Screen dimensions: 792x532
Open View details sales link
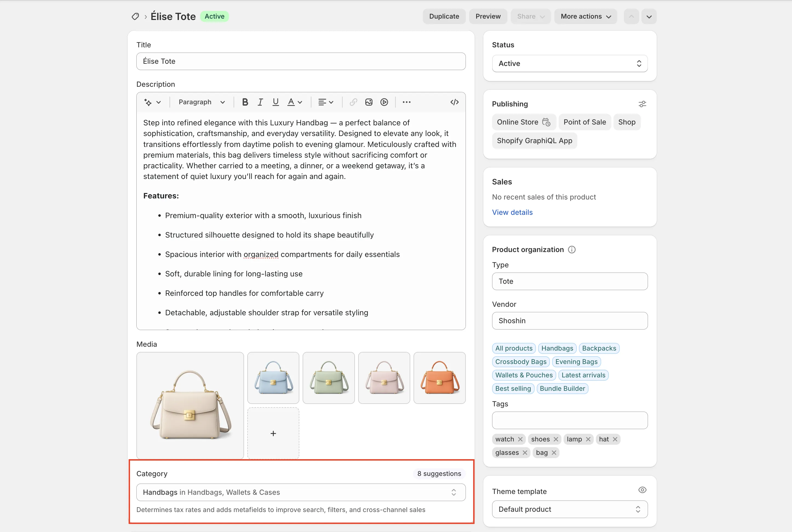tap(512, 212)
